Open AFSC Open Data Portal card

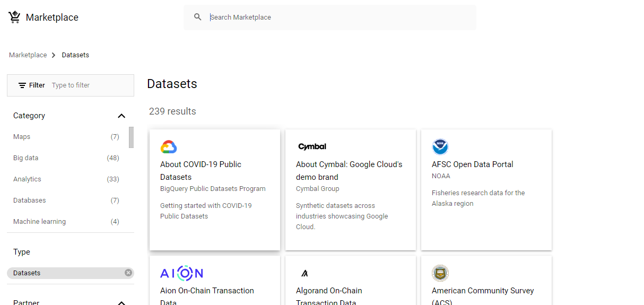486,190
